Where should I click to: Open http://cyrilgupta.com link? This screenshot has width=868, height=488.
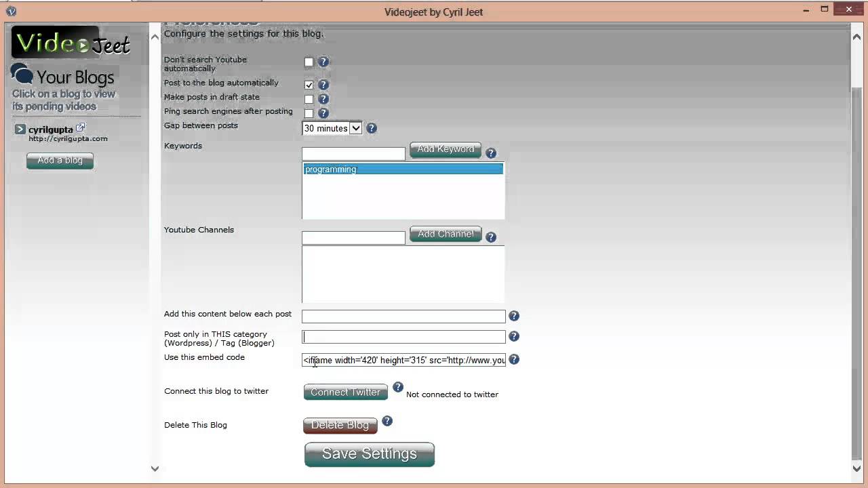(x=68, y=138)
